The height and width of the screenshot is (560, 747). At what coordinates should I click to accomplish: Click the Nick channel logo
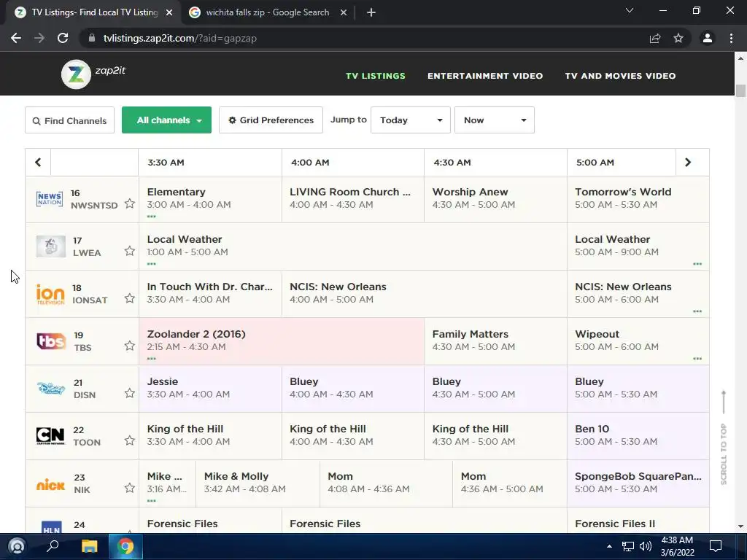point(50,485)
